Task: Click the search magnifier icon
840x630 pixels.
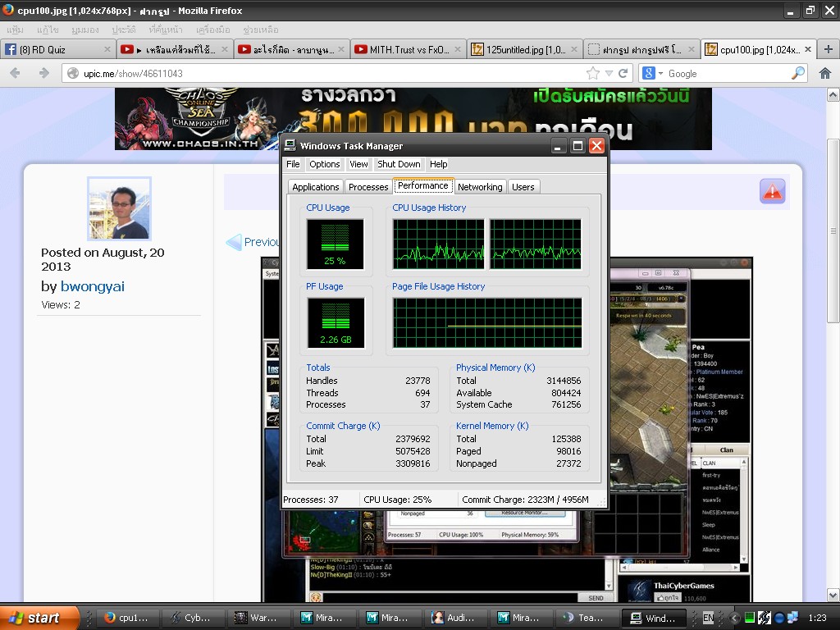Action: pos(797,73)
